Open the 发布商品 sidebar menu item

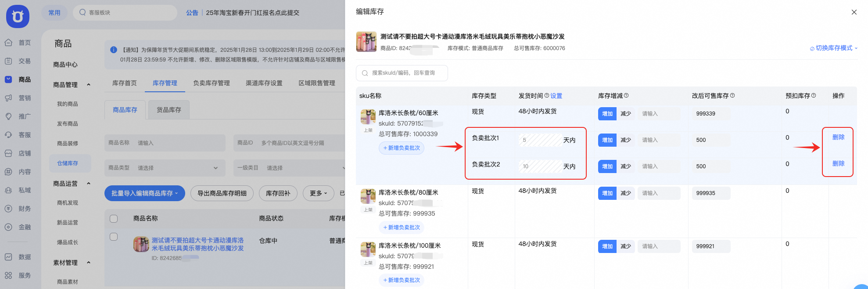(x=68, y=124)
